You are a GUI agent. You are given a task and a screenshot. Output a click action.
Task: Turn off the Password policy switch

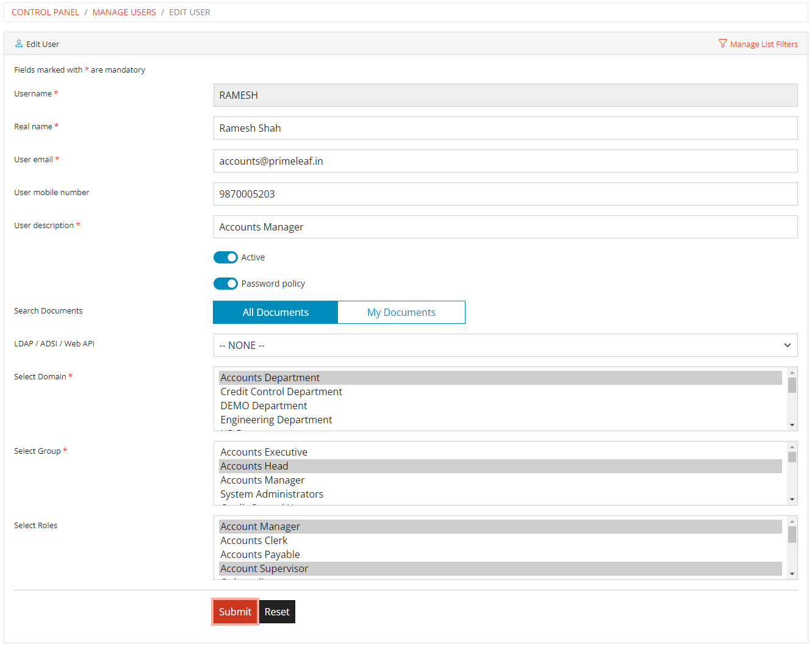(x=226, y=283)
